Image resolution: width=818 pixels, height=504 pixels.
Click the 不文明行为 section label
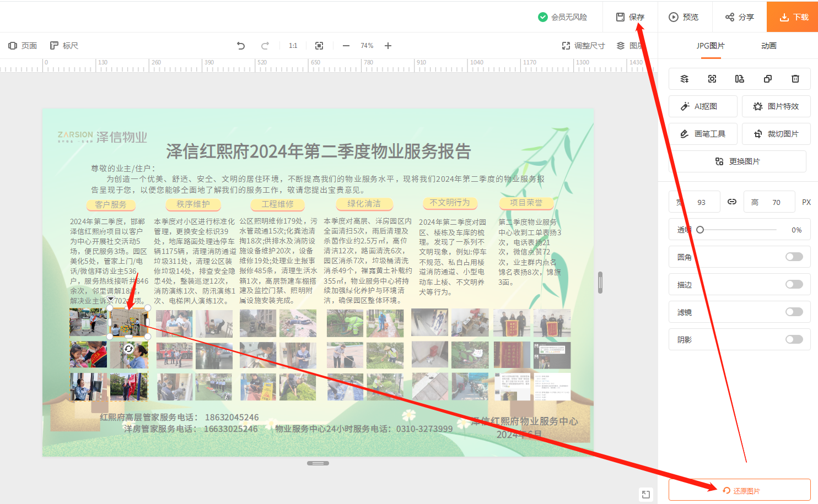click(450, 203)
